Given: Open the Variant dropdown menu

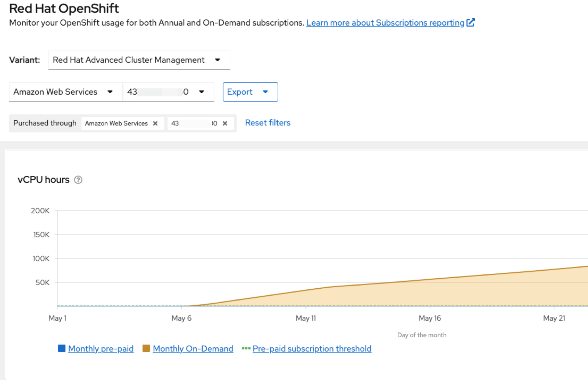Looking at the screenshot, I should point(139,60).
